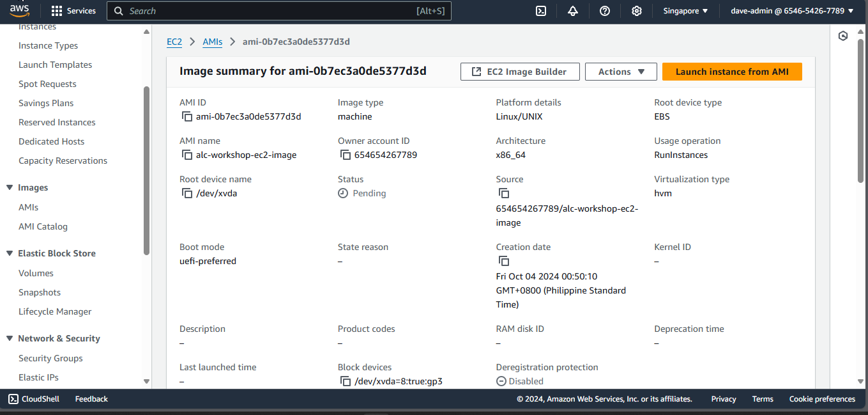Open the Singapore region selector

click(x=686, y=11)
